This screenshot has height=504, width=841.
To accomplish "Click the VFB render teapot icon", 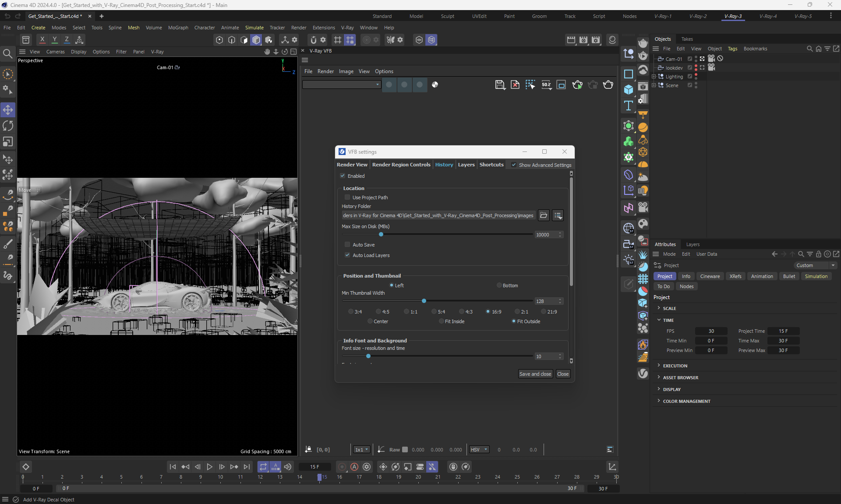I will pyautogui.click(x=608, y=85).
